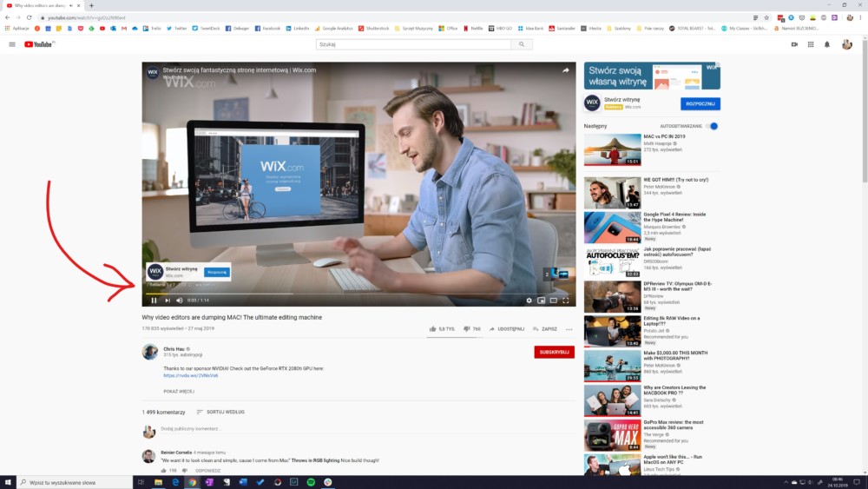Click ROZPOCZNIJ button in sidebar ad
This screenshot has width=868, height=489.
[700, 103]
